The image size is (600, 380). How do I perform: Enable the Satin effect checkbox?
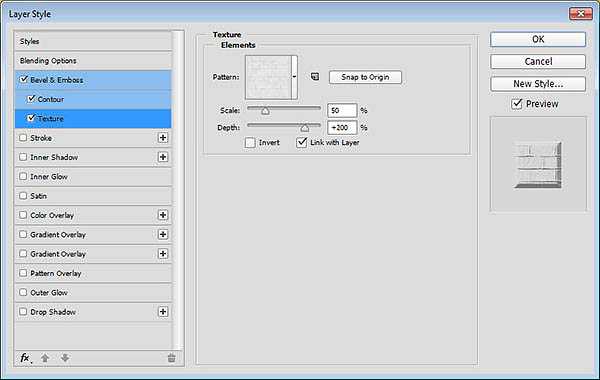(x=23, y=196)
